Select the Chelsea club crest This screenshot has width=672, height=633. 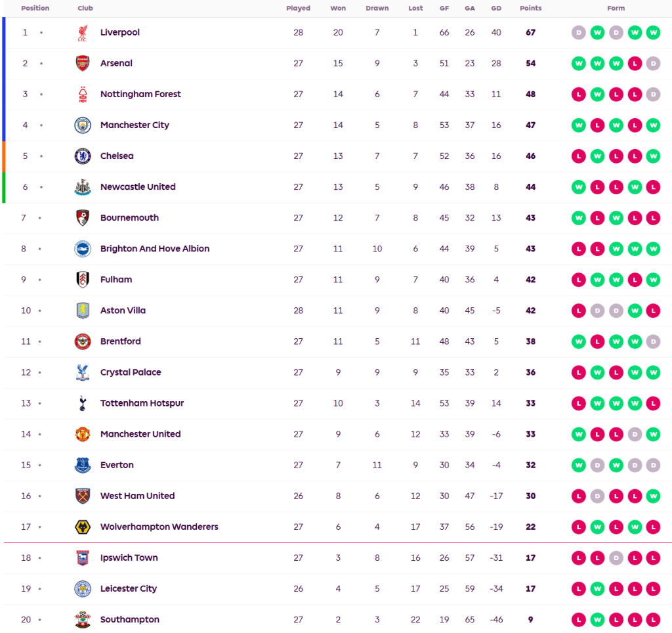coord(82,156)
